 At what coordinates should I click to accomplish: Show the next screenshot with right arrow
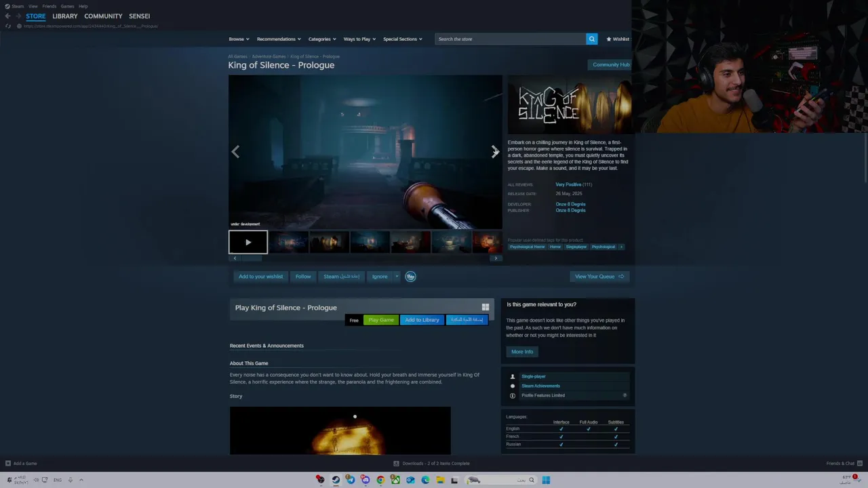[x=495, y=152]
